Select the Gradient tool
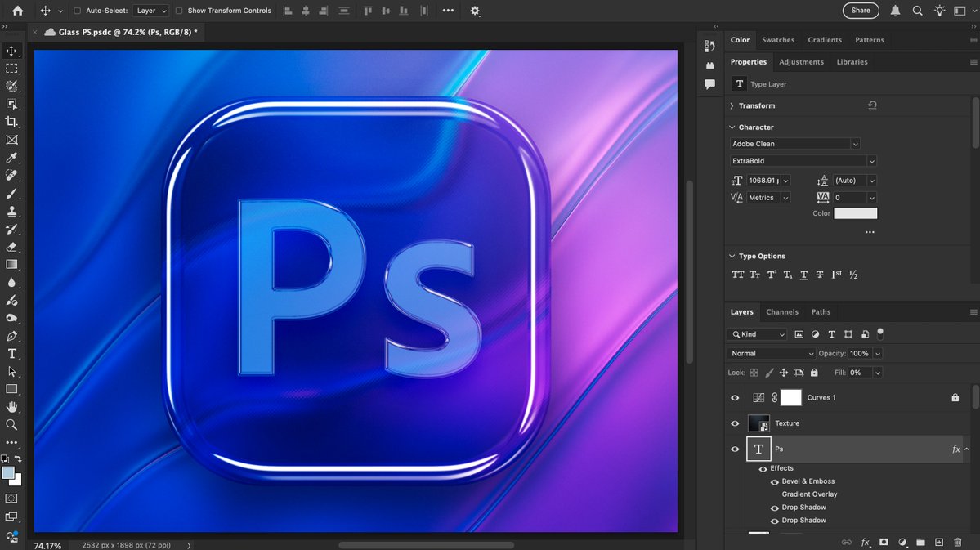The height and width of the screenshot is (550, 980). [x=11, y=264]
